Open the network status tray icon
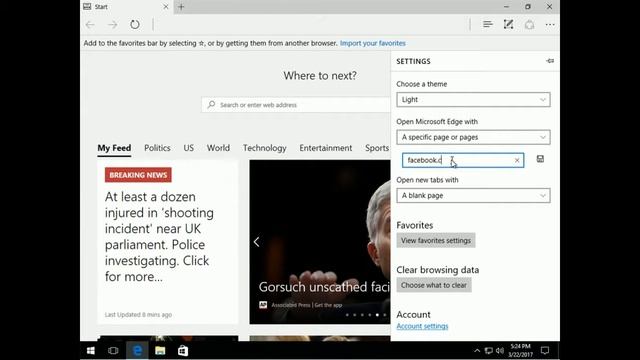The height and width of the screenshot is (360, 640). pos(488,351)
